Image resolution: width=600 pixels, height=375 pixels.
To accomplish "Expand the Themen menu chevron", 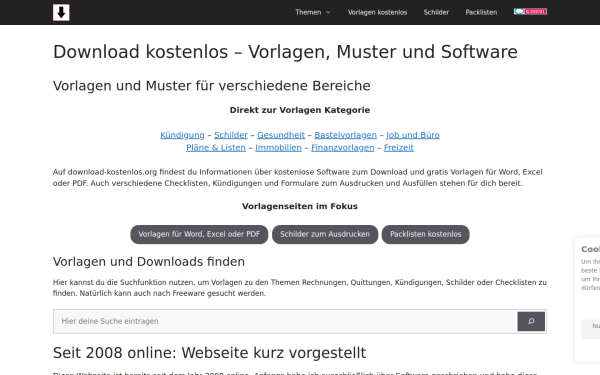I will pos(328,12).
